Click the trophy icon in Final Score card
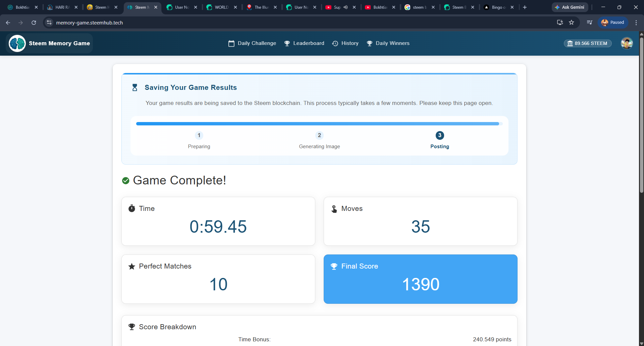 [x=334, y=266]
